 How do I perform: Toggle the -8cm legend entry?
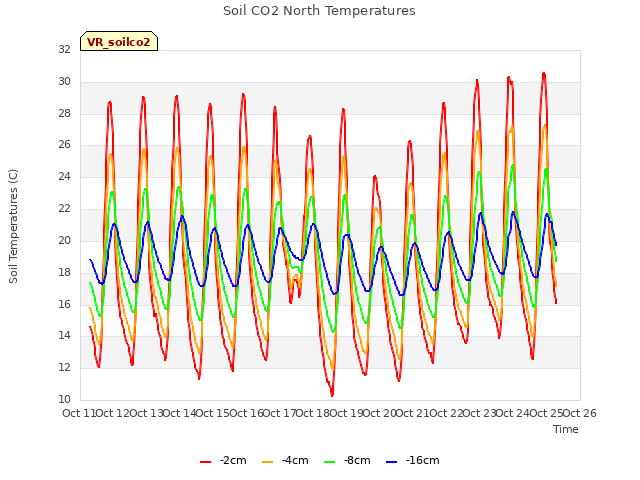pyautogui.click(x=347, y=460)
